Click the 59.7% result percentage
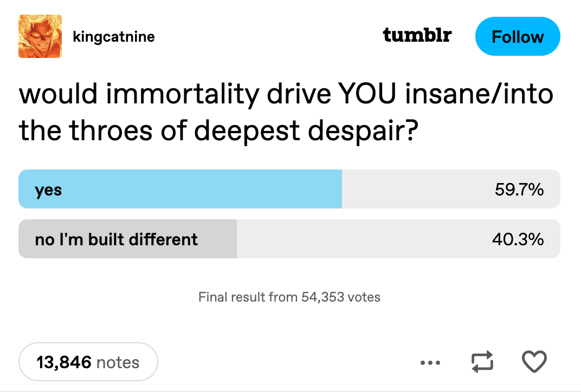This screenshot has width=581, height=392. pos(519,190)
